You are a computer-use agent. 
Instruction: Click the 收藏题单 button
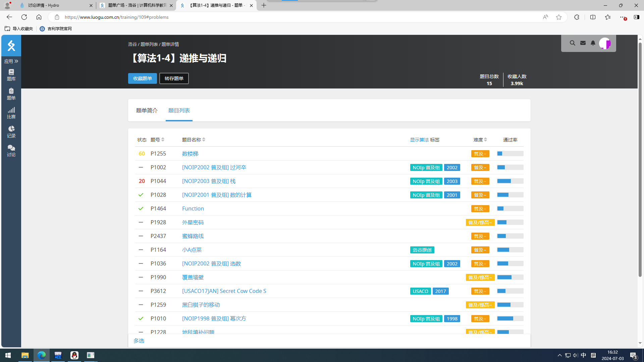tap(142, 78)
